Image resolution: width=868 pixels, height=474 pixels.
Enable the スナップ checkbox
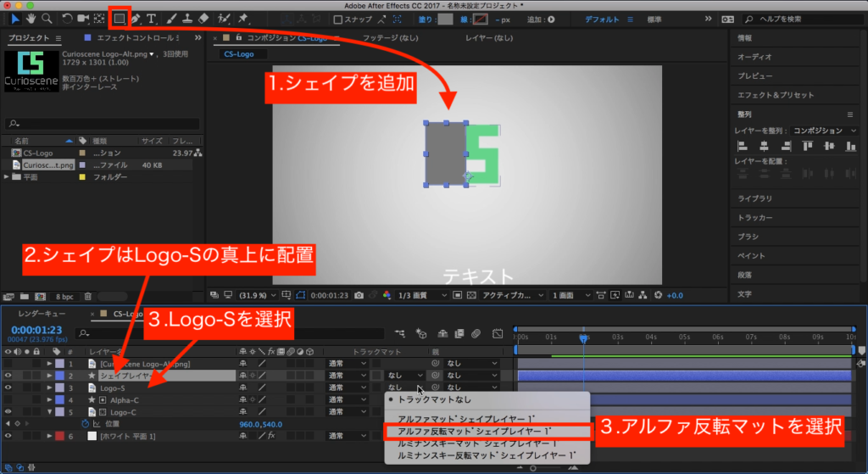pyautogui.click(x=339, y=19)
